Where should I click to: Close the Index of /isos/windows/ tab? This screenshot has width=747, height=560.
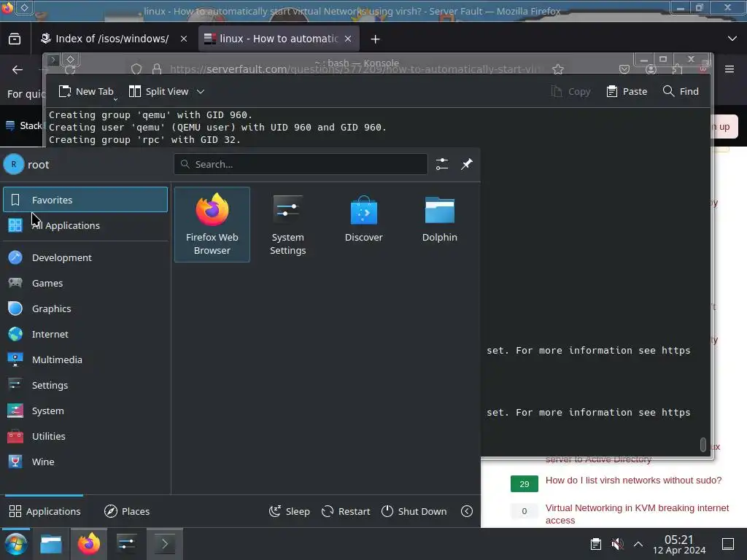tap(184, 39)
